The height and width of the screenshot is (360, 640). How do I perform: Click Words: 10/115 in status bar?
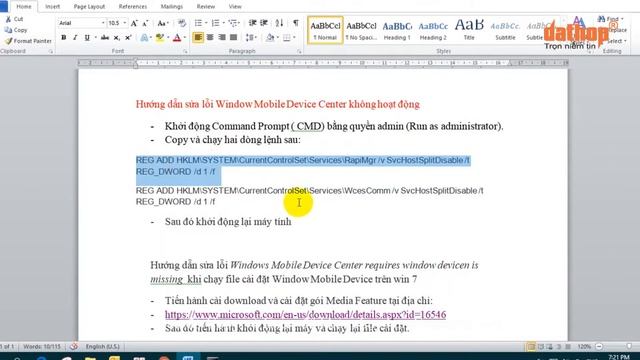(x=42, y=347)
